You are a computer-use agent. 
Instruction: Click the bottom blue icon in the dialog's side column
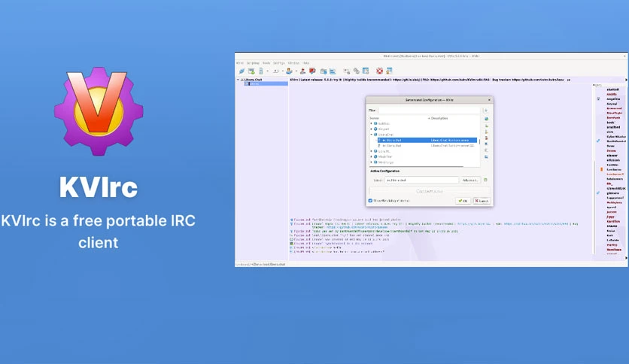point(486,156)
